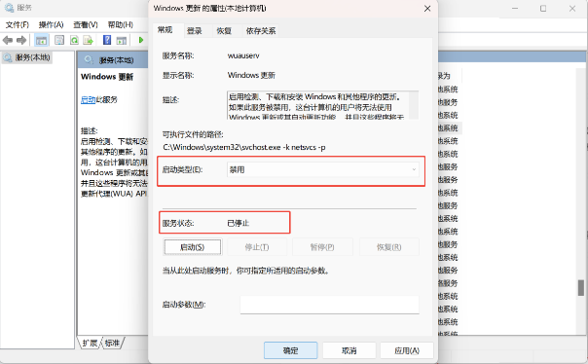Screen dimensions: 588x364
Task: Click the 确定 button
Action: tap(291, 350)
